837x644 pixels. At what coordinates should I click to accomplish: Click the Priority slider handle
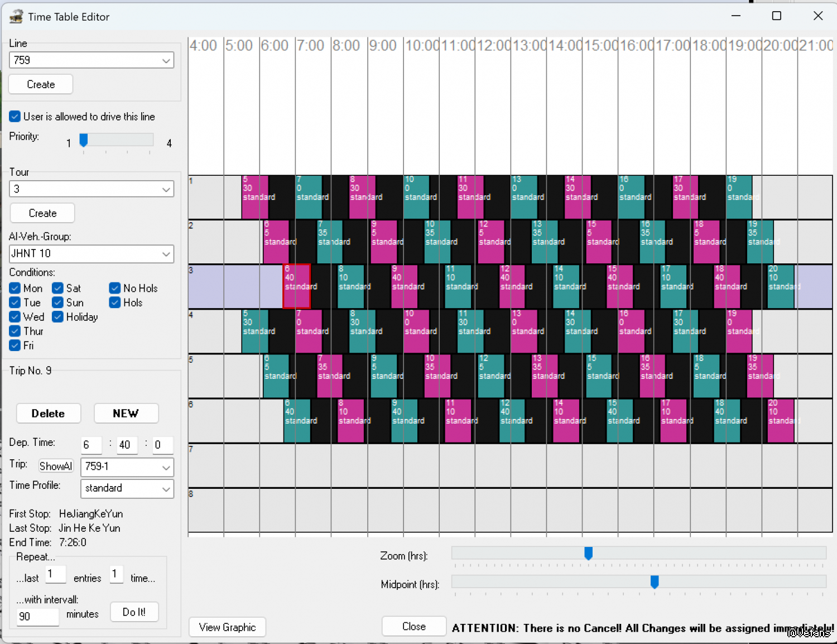(84, 140)
